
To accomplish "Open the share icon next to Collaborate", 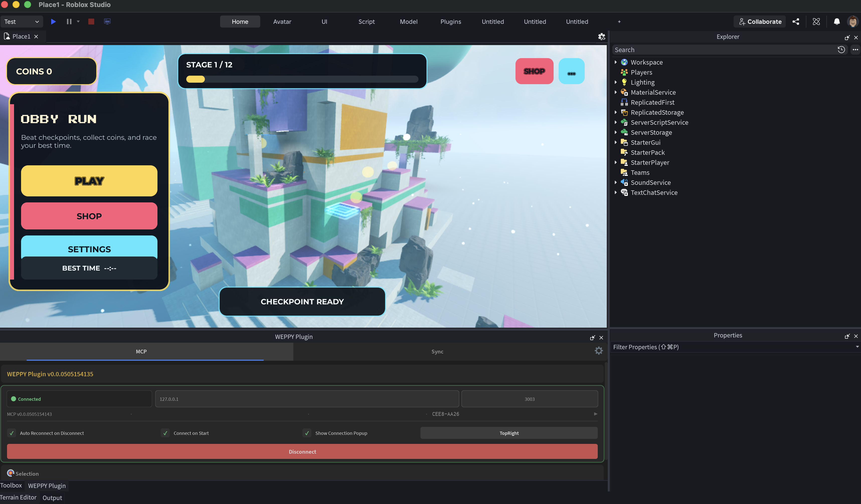I will (796, 22).
